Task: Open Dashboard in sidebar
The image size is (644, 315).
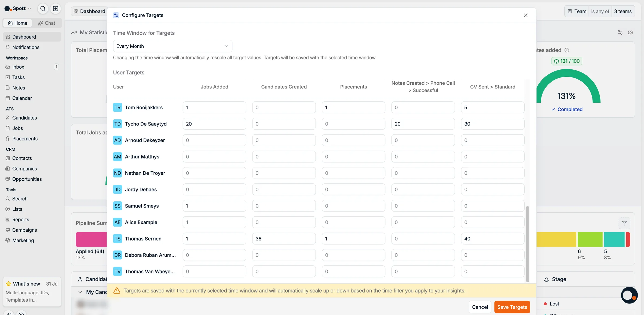Action: point(32,37)
